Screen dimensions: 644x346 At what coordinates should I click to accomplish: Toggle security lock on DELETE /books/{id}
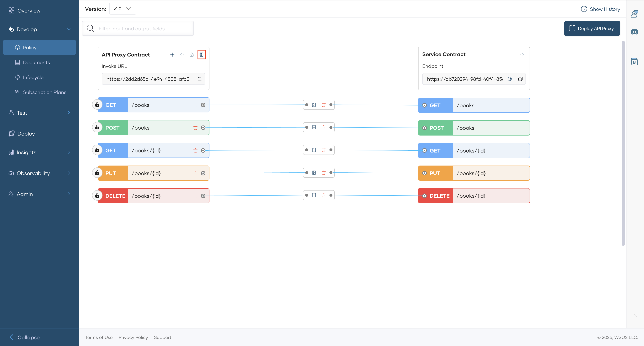(x=97, y=196)
